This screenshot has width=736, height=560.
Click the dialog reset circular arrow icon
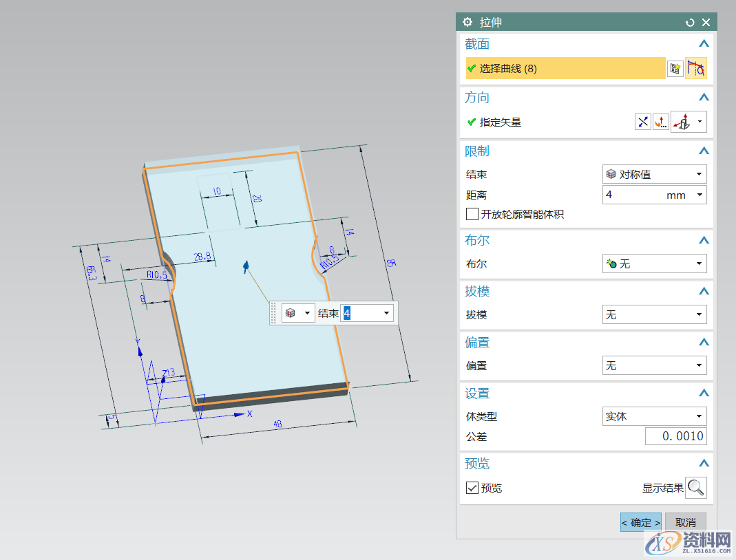pos(689,21)
